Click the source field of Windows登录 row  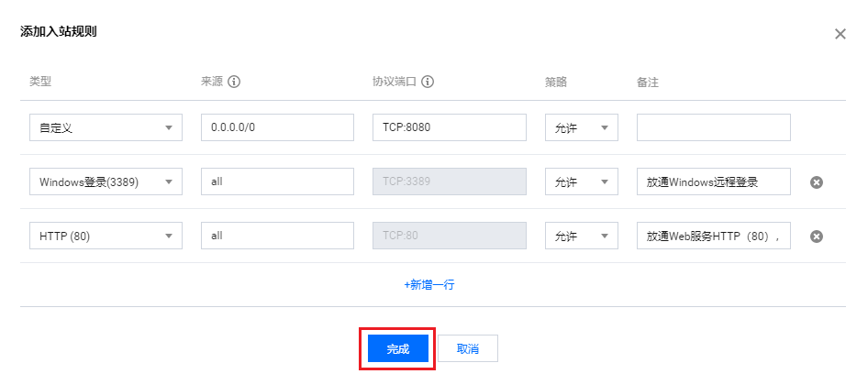point(277,182)
